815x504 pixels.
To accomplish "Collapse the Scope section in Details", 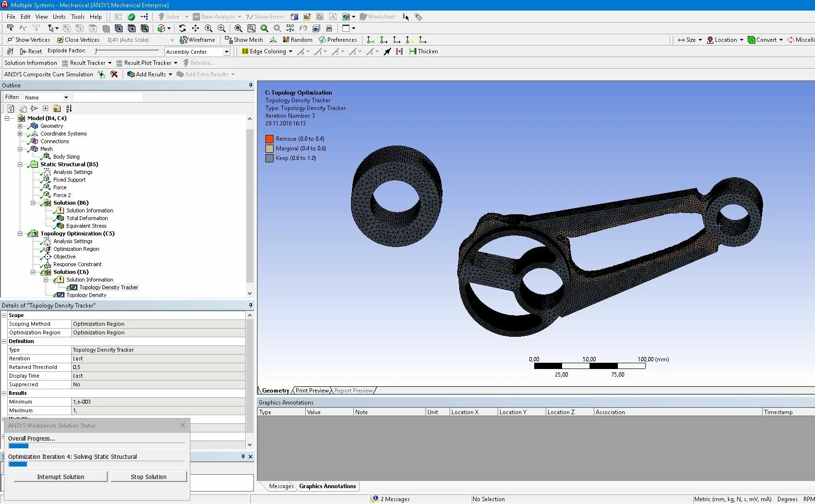I will click(x=4, y=315).
